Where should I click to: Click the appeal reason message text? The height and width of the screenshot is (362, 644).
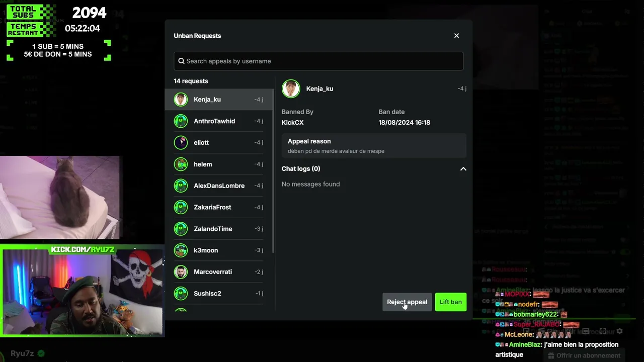pos(336,151)
